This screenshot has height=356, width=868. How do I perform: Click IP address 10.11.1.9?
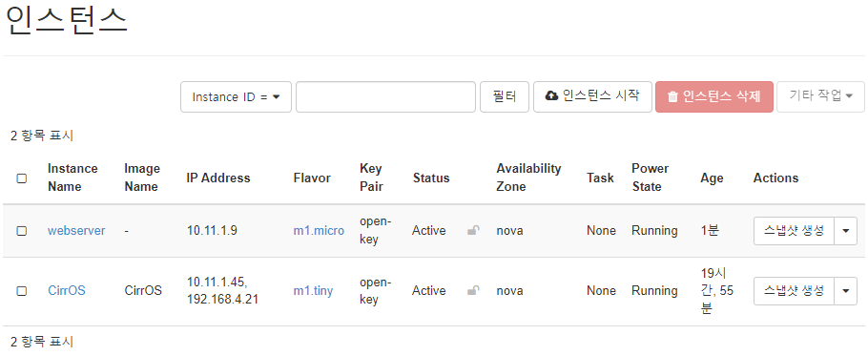point(212,230)
